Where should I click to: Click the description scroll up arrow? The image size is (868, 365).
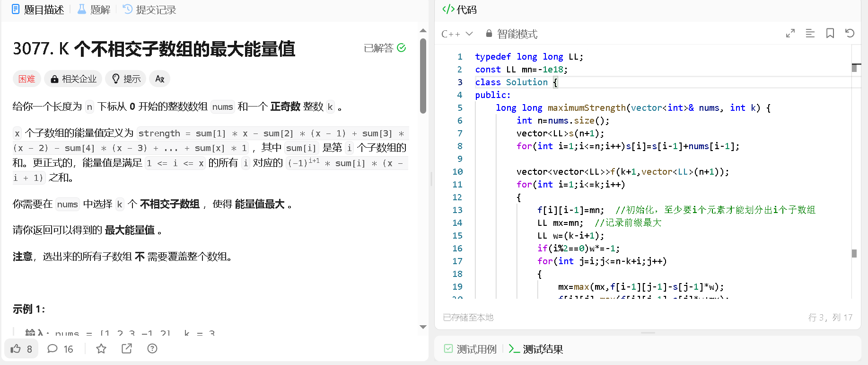(x=423, y=30)
